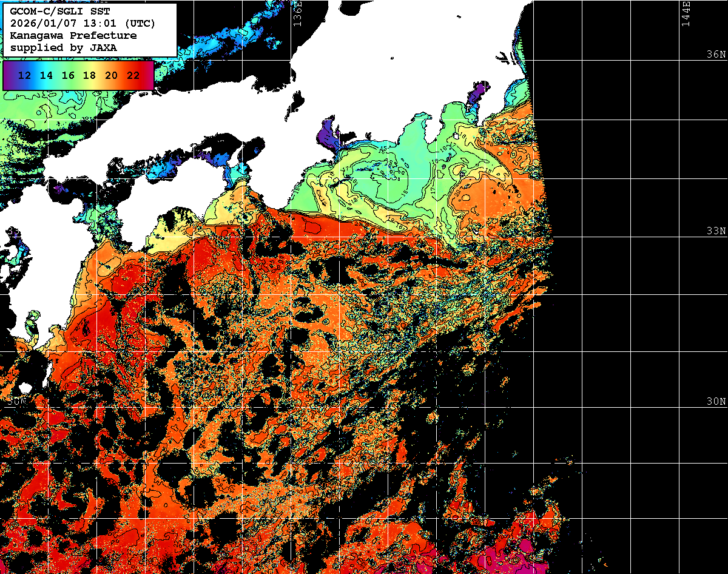
Task: Click the 33N latitude label
Action: [715, 231]
